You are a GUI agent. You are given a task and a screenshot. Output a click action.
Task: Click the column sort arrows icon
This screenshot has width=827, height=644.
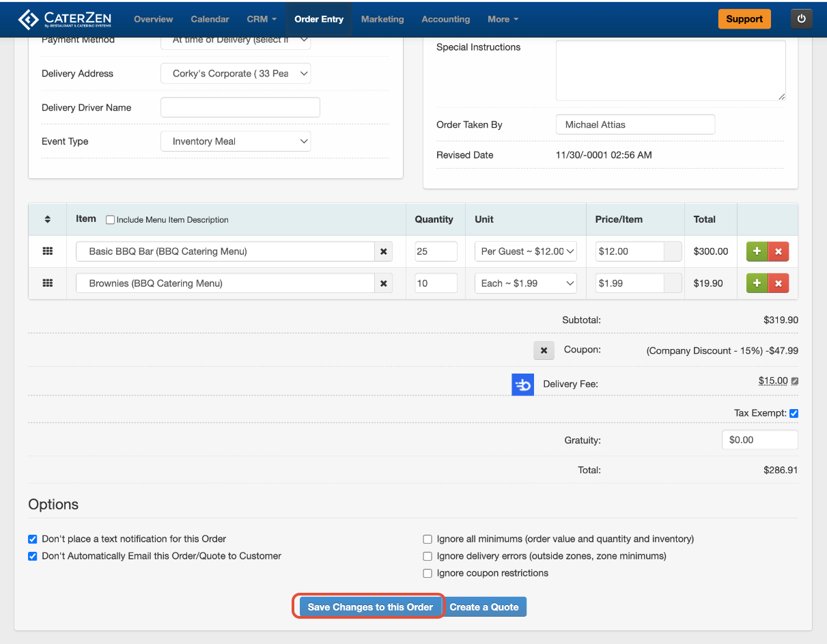[47, 219]
